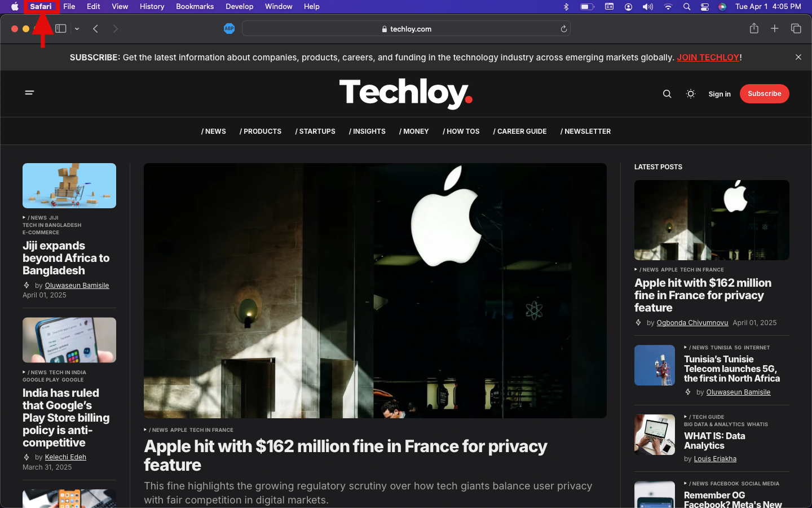This screenshot has height=508, width=812.
Task: Open the Window menu
Action: point(279,7)
